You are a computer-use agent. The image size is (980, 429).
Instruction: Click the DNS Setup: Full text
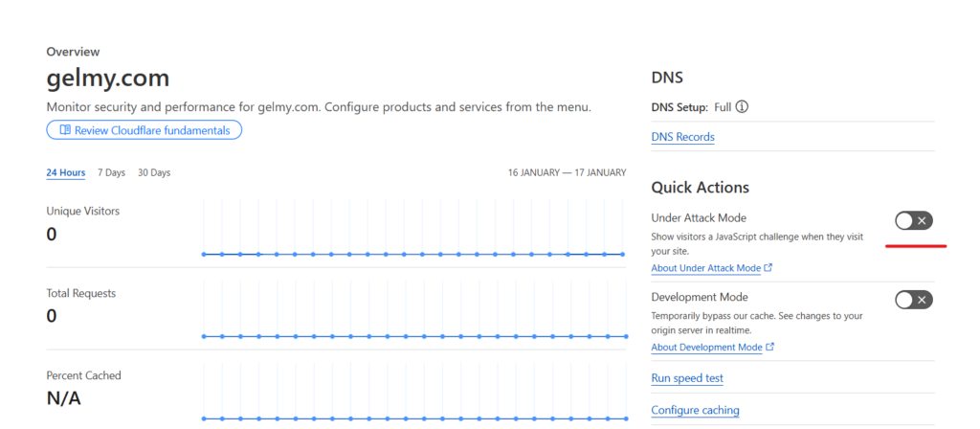pyautogui.click(x=691, y=107)
